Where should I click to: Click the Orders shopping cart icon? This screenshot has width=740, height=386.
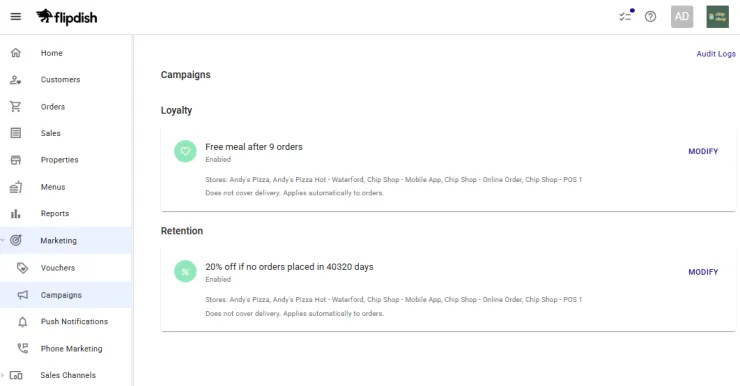pos(16,107)
